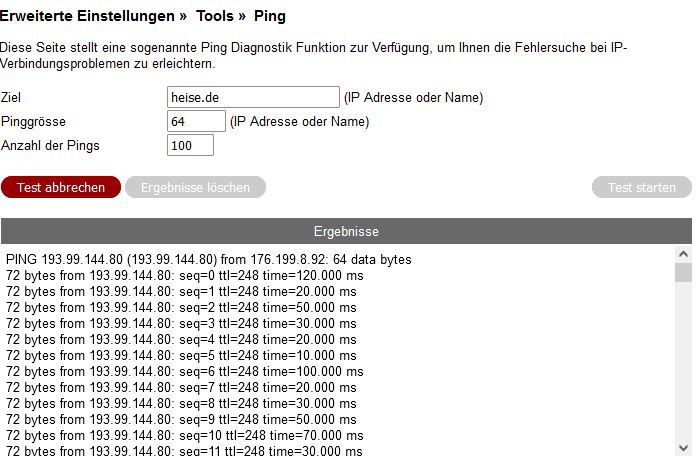Screen dimensions: 698x463
Task: Click the Pinggrösse label
Action: (x=33, y=121)
